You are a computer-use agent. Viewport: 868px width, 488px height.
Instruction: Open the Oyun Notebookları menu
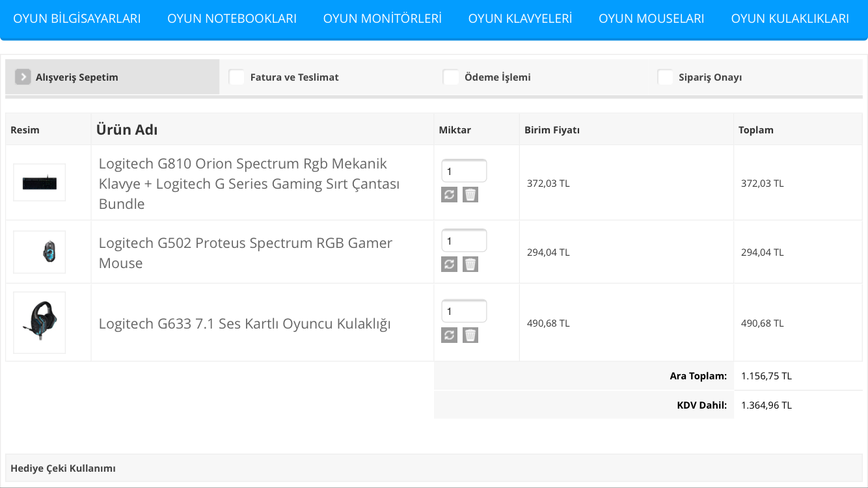point(232,19)
